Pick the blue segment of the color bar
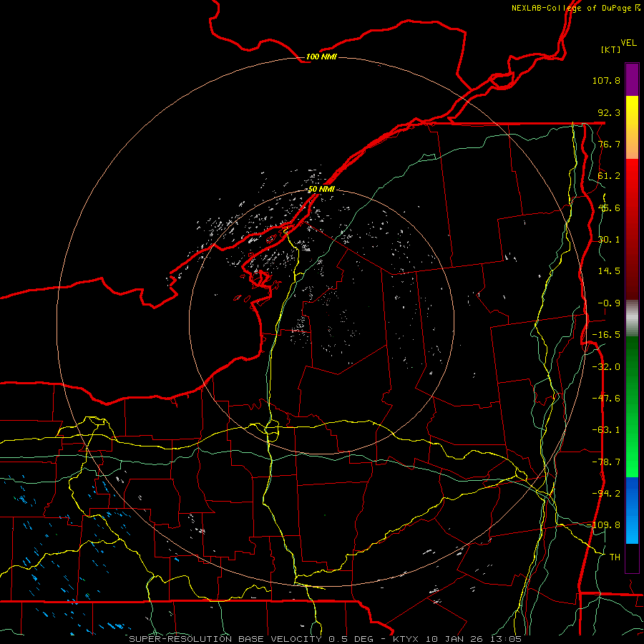Image resolution: width=644 pixels, height=644 pixels. click(x=632, y=510)
